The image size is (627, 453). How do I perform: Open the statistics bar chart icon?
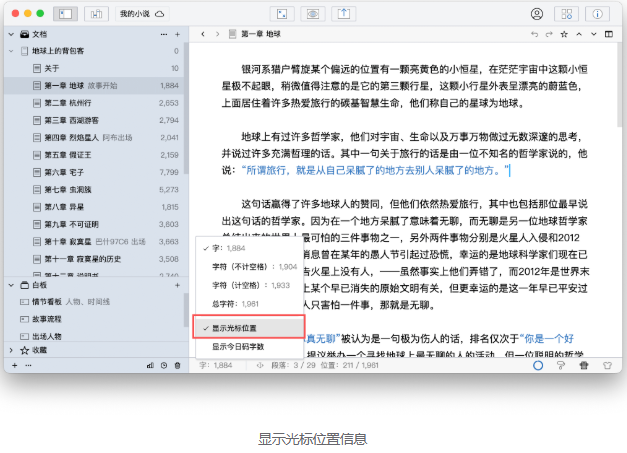coord(150,365)
